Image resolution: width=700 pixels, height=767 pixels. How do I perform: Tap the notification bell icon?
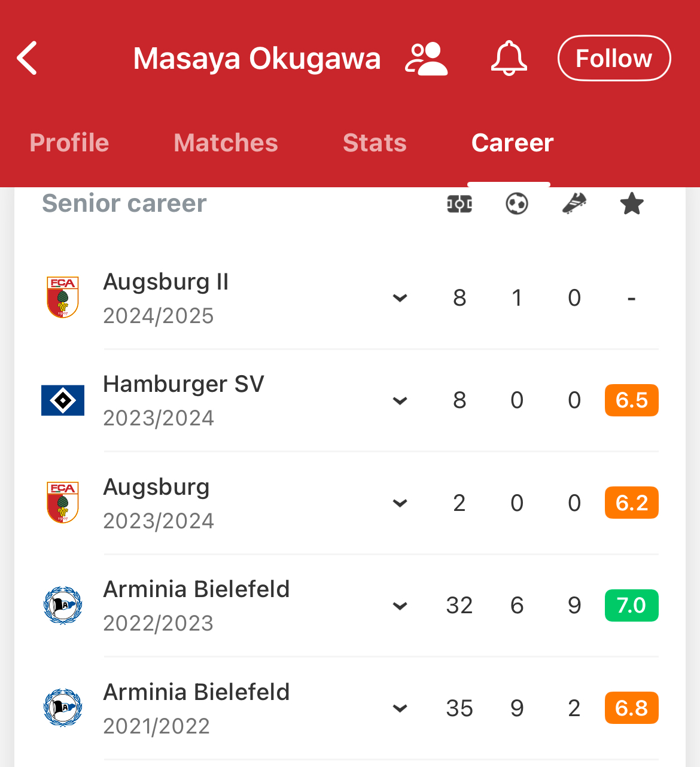[509, 59]
